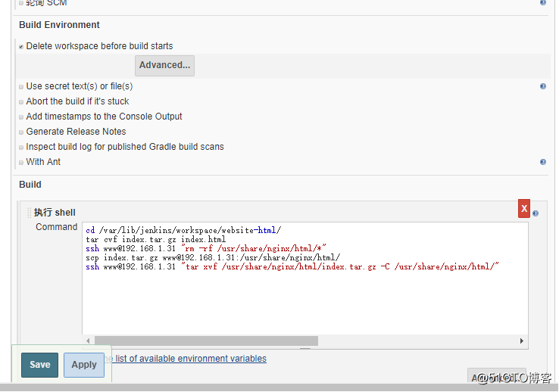The width and height of the screenshot is (559, 392).
Task: Save the job configuration
Action: tap(39, 365)
